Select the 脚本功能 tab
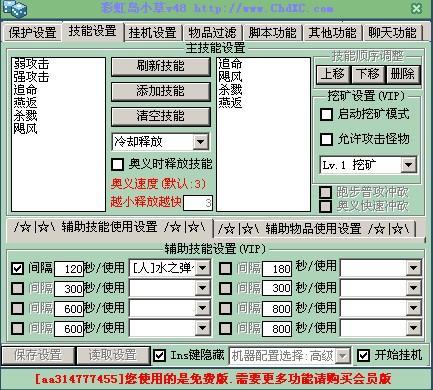Viewport: 433px width, 390px height. click(x=272, y=33)
